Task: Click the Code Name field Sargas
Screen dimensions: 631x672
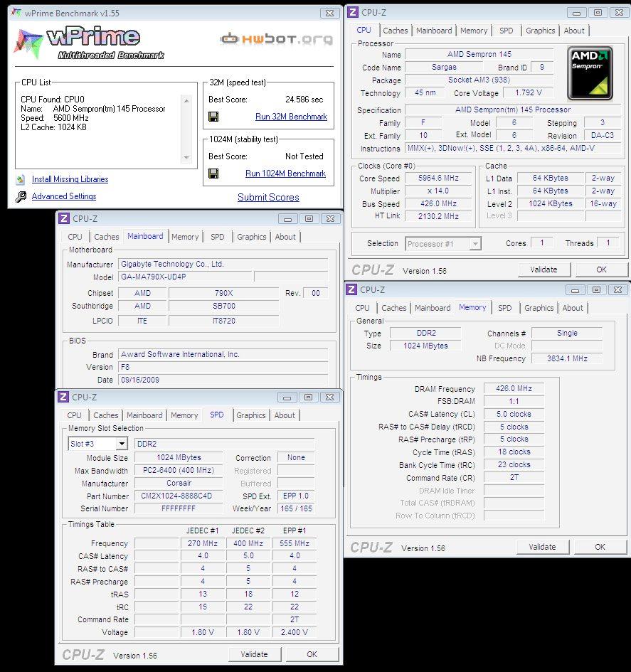Action: pyautogui.click(x=444, y=68)
